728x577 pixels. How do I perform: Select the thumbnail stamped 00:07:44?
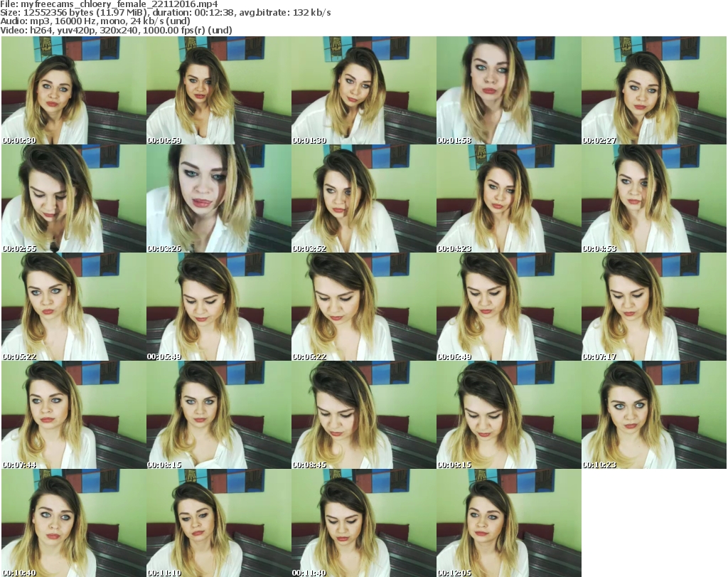coord(74,415)
